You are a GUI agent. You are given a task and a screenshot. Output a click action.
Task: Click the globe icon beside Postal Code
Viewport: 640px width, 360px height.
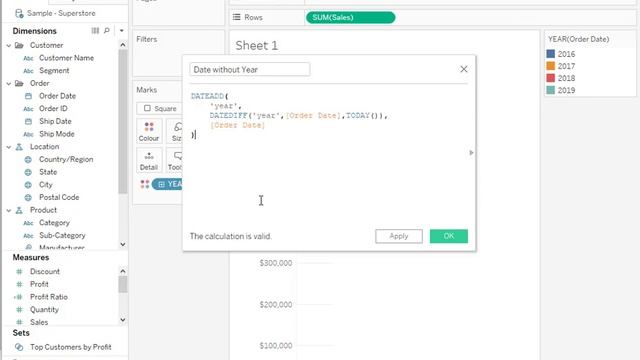click(28, 198)
